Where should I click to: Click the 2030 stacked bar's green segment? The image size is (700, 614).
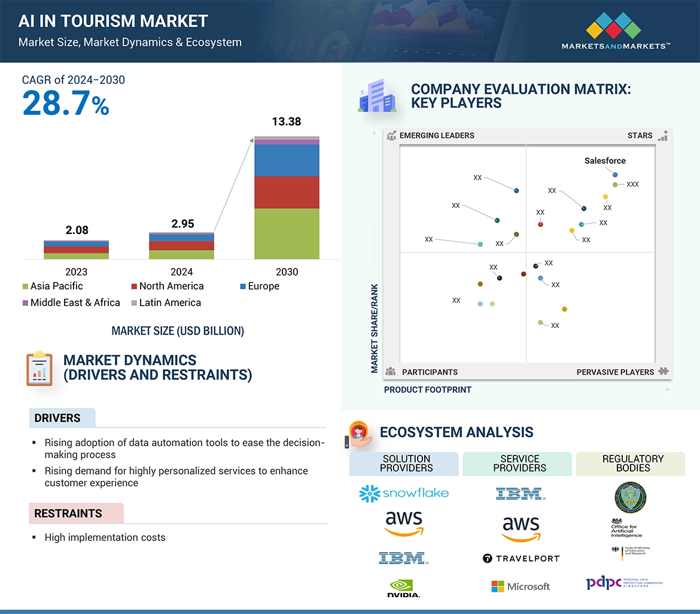tap(287, 233)
